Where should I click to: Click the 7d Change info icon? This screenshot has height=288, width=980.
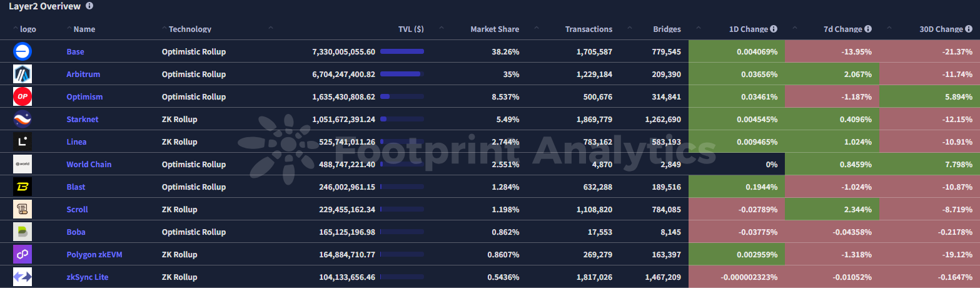868,29
